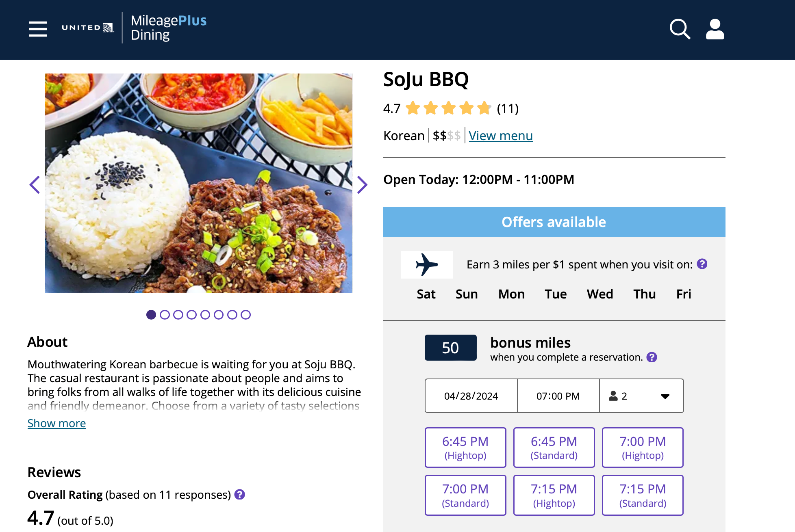Show the previous restaurant photo
Viewport: 795px width, 532px height.
[35, 185]
